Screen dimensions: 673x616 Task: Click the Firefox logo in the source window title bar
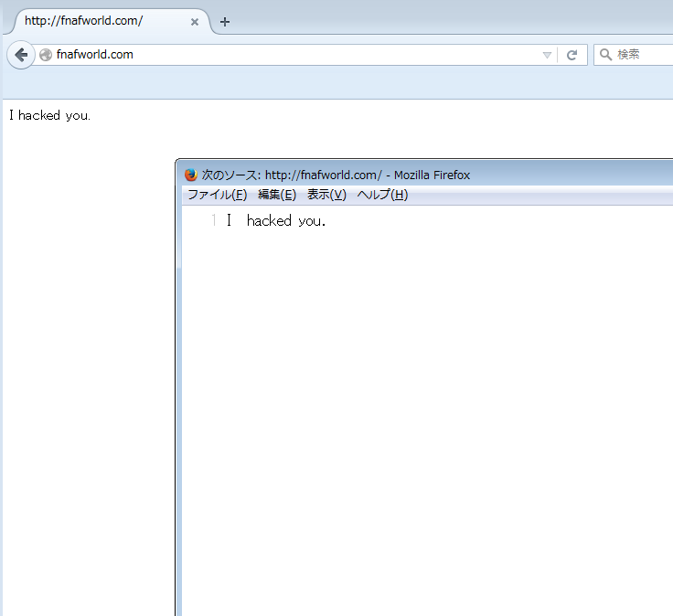(191, 175)
